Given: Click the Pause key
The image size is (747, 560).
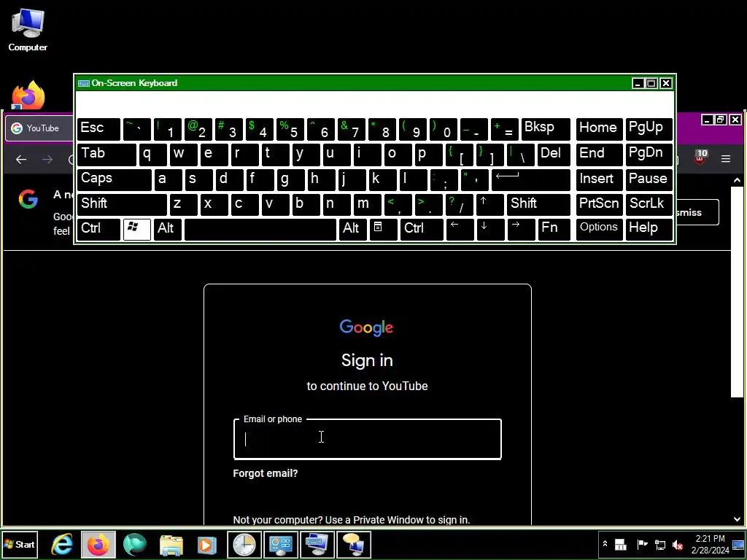Looking at the screenshot, I should (649, 179).
